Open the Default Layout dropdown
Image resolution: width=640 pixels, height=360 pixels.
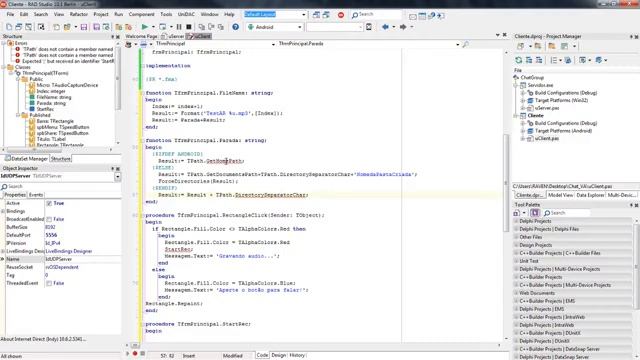304,15
